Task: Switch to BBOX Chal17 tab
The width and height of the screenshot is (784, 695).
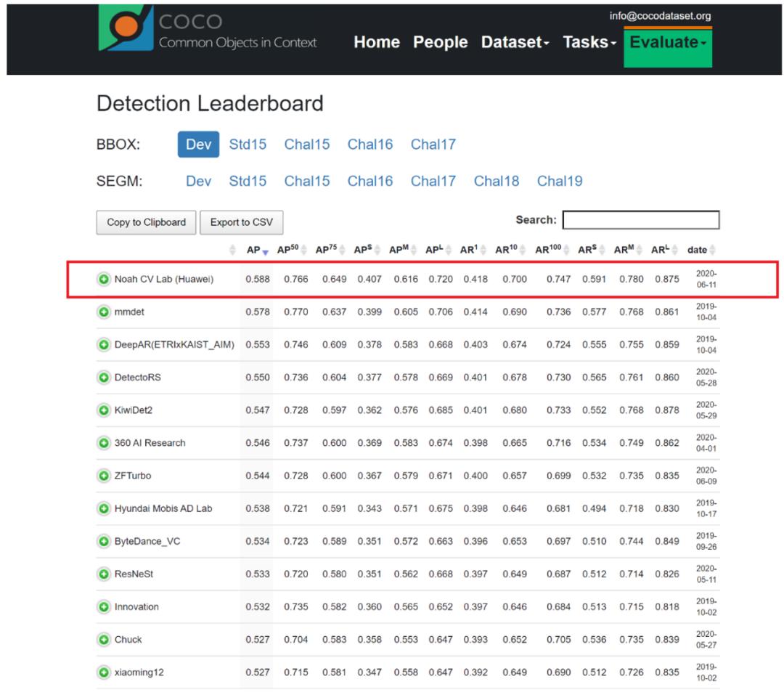Action: pos(433,144)
